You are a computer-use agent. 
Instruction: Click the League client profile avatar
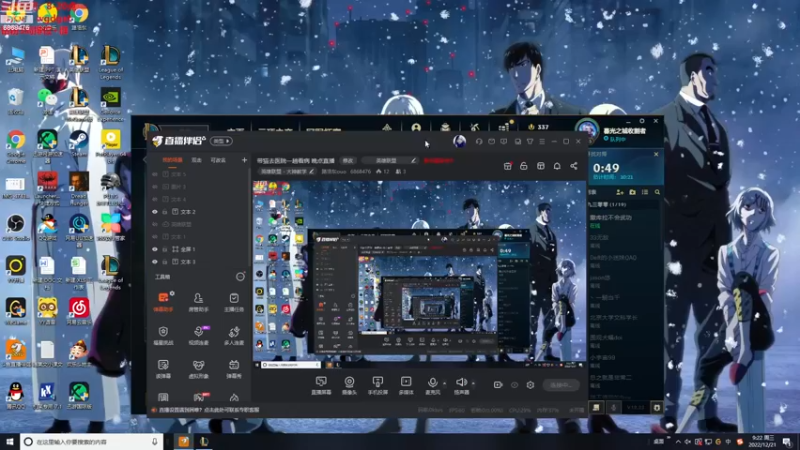tap(587, 130)
